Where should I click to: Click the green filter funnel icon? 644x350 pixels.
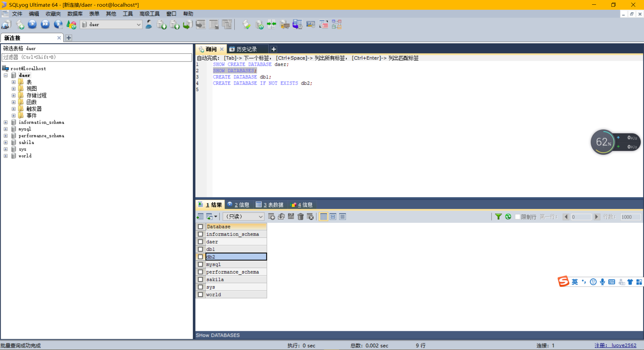click(498, 217)
